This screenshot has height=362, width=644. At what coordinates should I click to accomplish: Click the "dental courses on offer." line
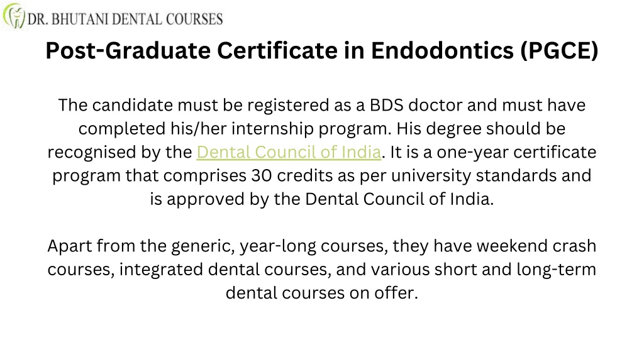(x=321, y=293)
